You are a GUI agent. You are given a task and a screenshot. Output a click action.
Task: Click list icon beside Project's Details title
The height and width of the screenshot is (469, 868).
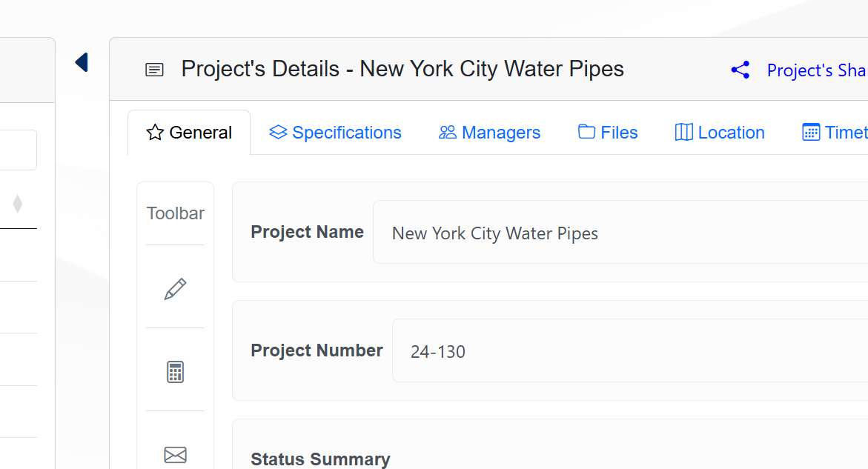pos(154,70)
